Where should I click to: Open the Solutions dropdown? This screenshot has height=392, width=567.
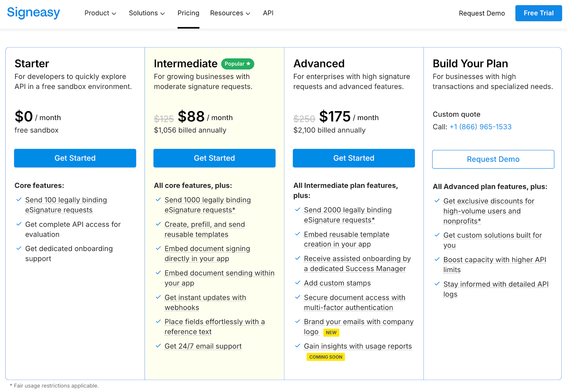147,13
